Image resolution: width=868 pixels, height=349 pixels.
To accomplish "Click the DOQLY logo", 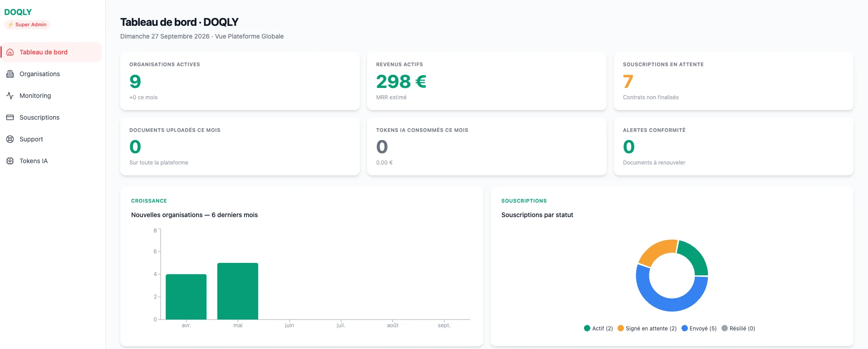I will (x=18, y=12).
